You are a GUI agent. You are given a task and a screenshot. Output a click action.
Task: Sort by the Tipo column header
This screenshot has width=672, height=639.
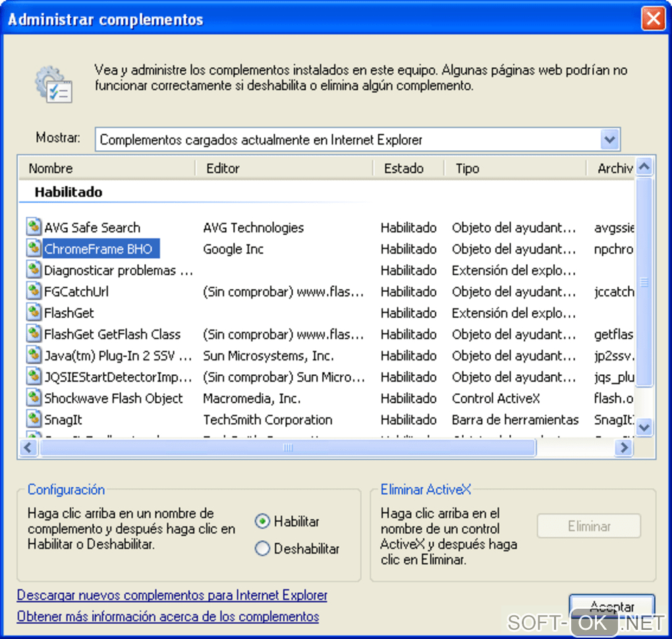(515, 169)
